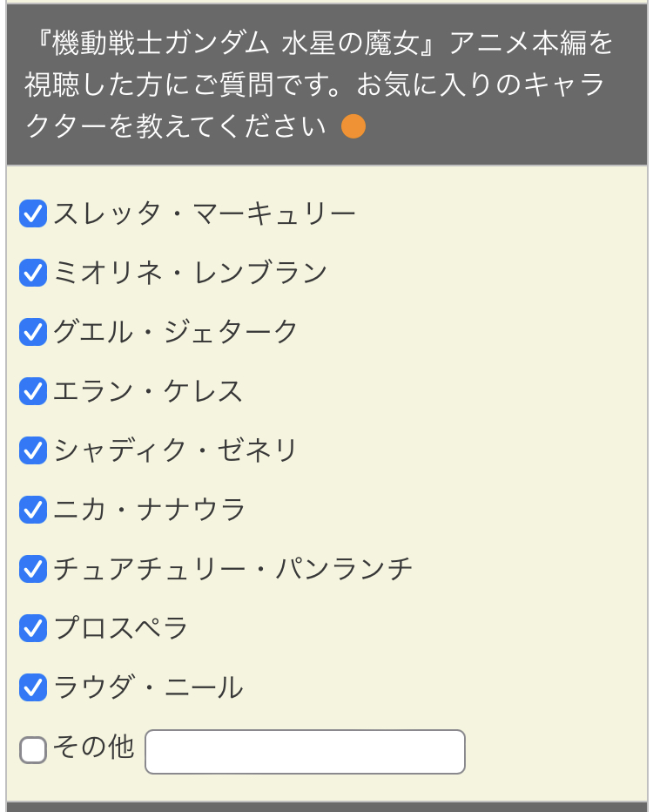The image size is (653, 812).
Task: Uncheck the ニカ・ナナウラ checkbox
Action: point(33,510)
